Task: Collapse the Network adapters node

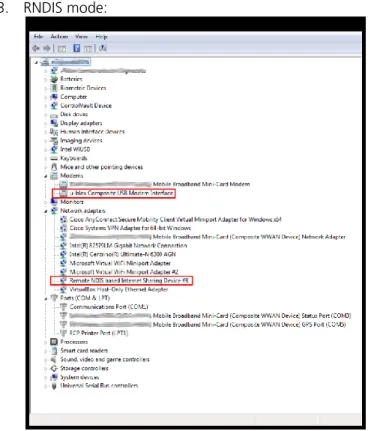Action: click(46, 211)
